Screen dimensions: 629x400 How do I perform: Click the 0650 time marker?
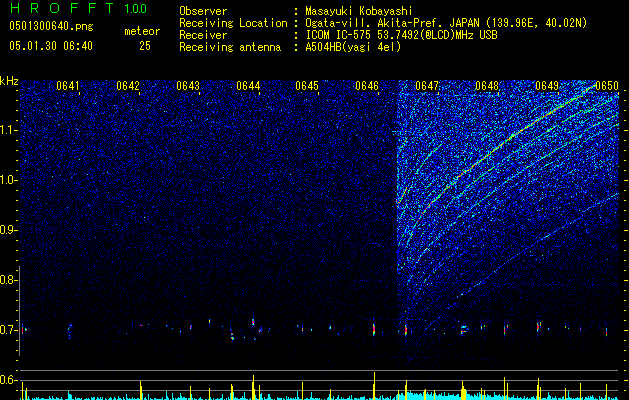pos(607,86)
